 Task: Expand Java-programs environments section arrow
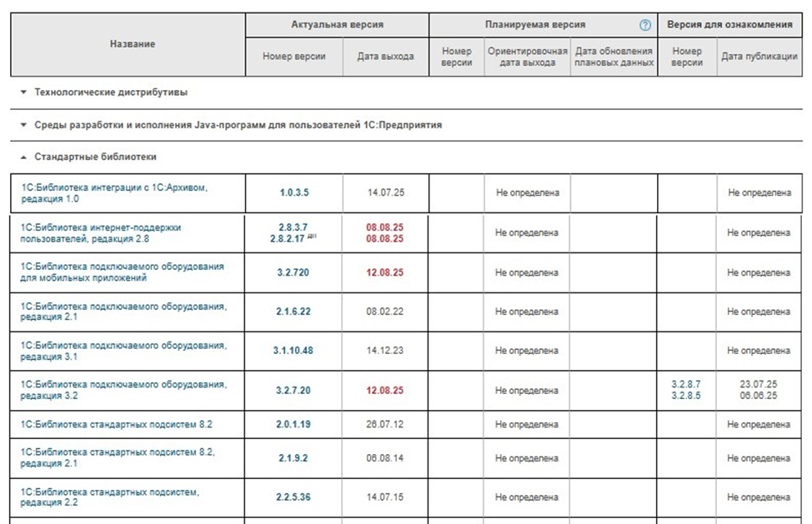coord(23,125)
